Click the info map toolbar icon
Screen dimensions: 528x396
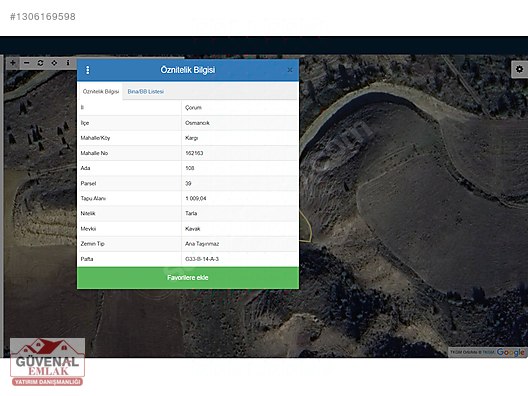pyautogui.click(x=68, y=63)
